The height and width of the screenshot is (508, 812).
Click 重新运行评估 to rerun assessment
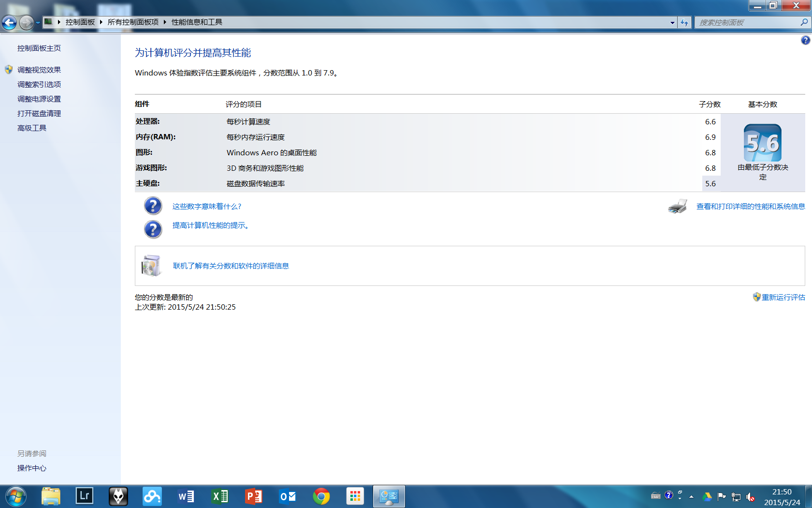pos(783,297)
